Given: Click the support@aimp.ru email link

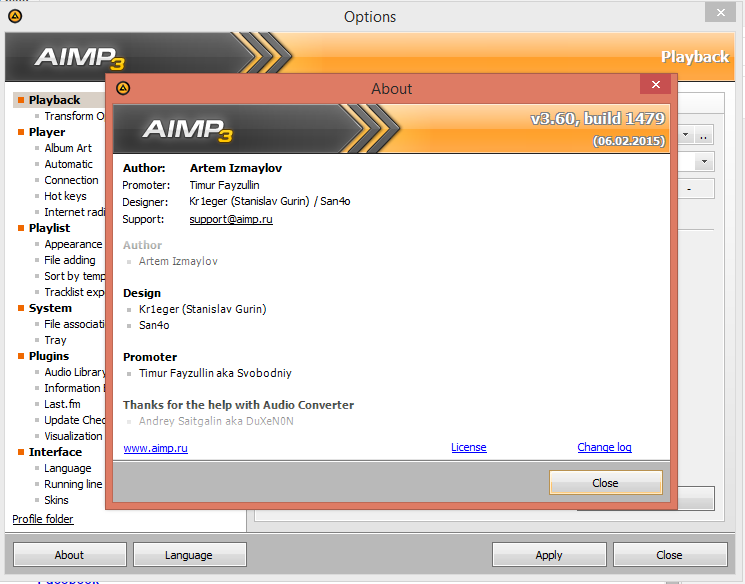Looking at the screenshot, I should [x=231, y=219].
